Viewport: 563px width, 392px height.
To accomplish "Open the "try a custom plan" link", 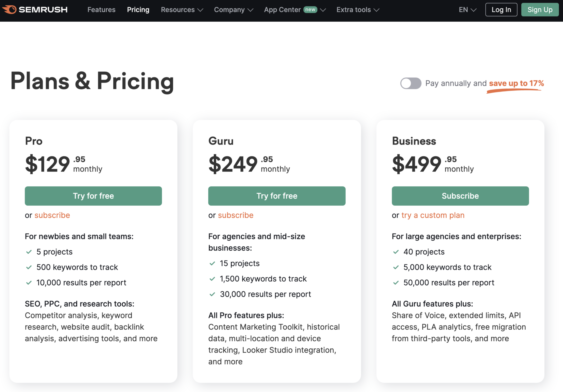I will click(433, 215).
